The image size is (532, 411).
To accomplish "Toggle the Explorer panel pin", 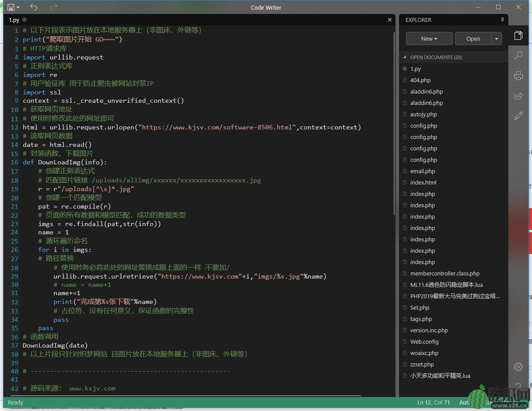I will point(502,20).
